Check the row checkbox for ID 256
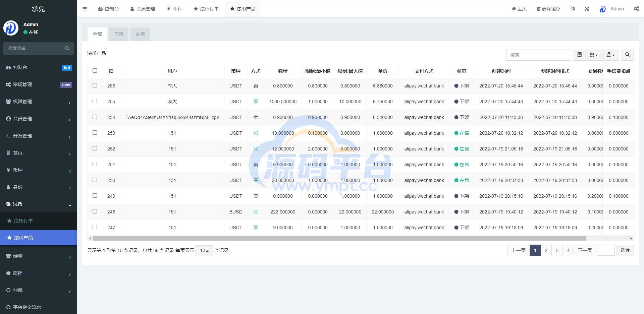 point(95,85)
